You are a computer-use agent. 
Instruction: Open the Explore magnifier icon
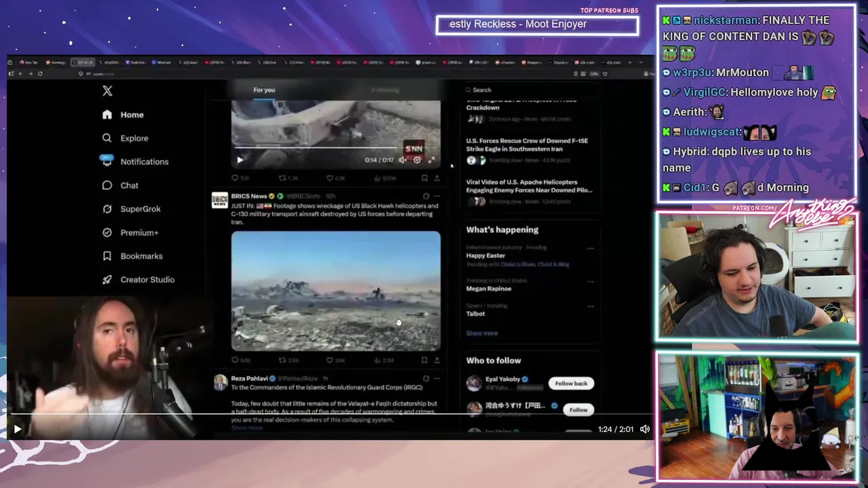tap(107, 138)
